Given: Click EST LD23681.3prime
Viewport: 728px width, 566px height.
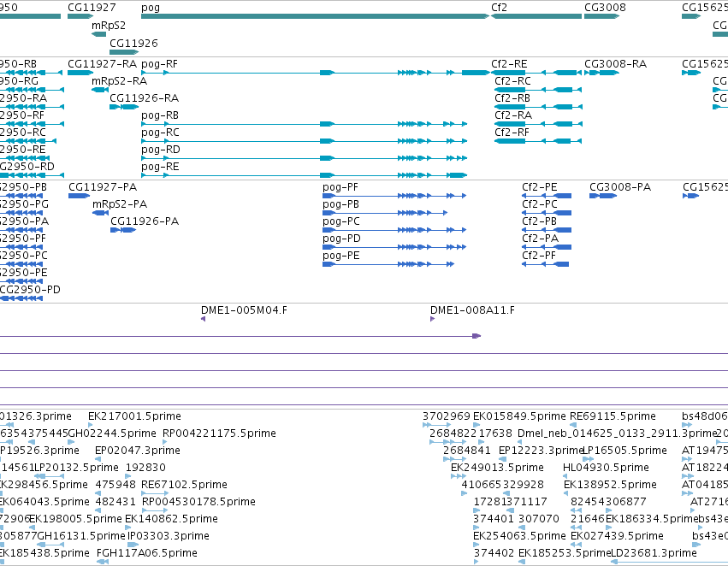Looking at the screenshot, I should tap(654, 553).
